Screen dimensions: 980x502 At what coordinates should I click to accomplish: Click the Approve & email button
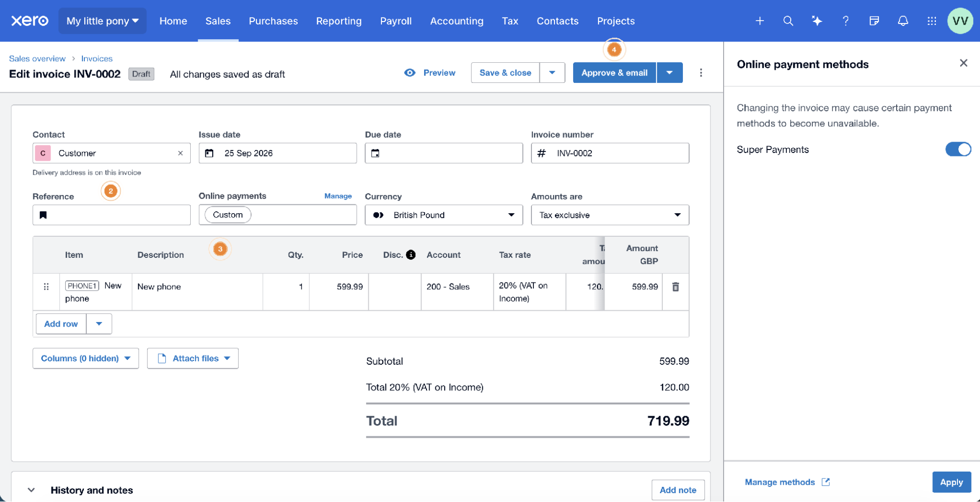pyautogui.click(x=614, y=73)
